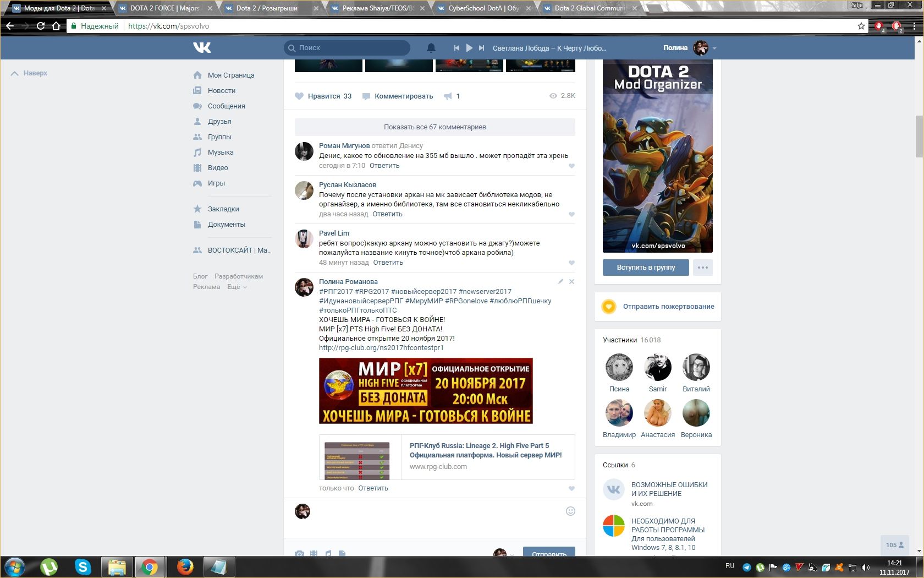The width and height of the screenshot is (924, 578).
Task: Like Роман Мигунов's comment
Action: click(x=571, y=166)
